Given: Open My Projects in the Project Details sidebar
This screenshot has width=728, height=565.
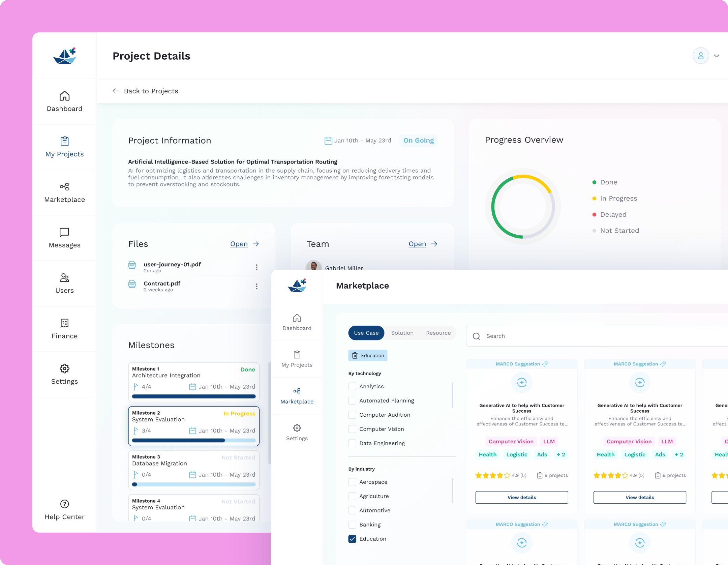Looking at the screenshot, I should tap(64, 147).
